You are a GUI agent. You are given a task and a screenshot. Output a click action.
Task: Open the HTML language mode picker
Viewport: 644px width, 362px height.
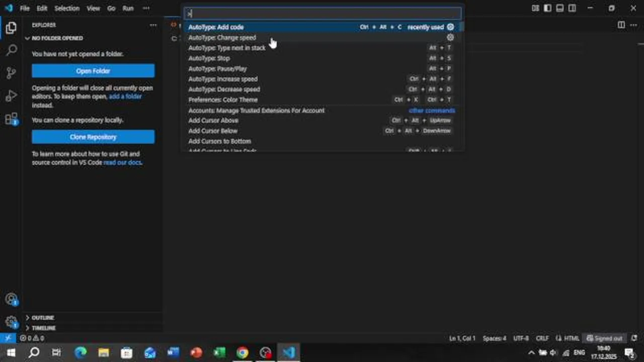pos(572,338)
